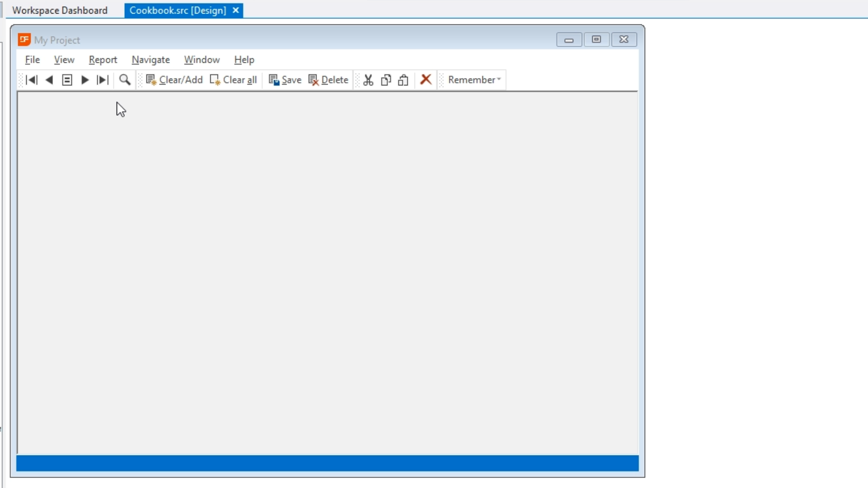Click the paste clipboard icon
868x488 pixels.
(x=403, y=80)
